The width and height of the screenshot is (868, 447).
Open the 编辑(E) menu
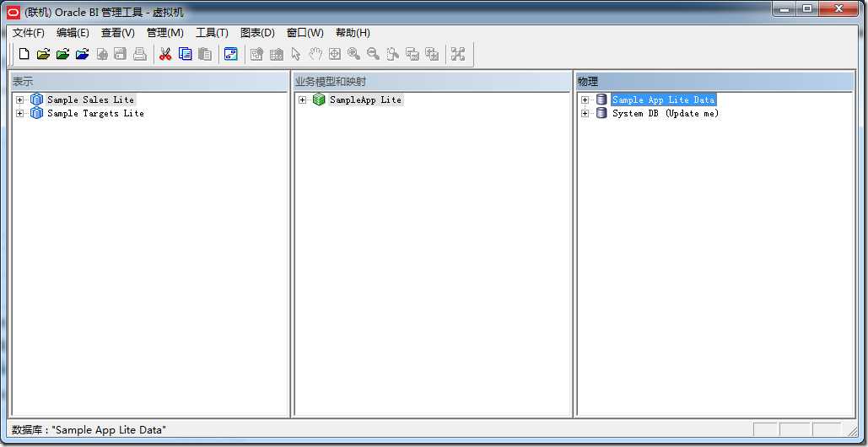pos(73,33)
